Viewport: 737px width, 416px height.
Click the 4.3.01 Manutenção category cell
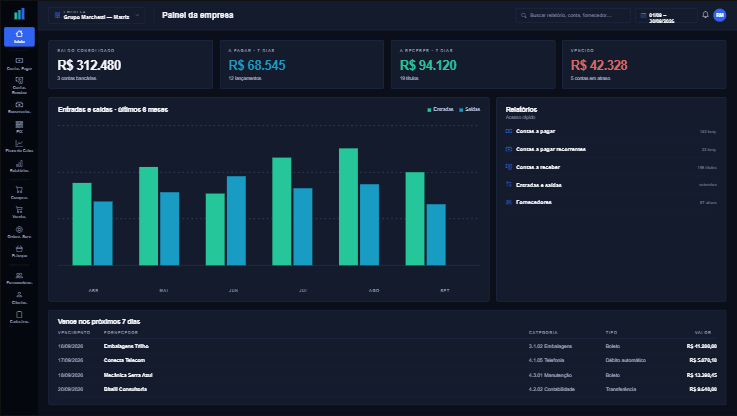[550, 375]
